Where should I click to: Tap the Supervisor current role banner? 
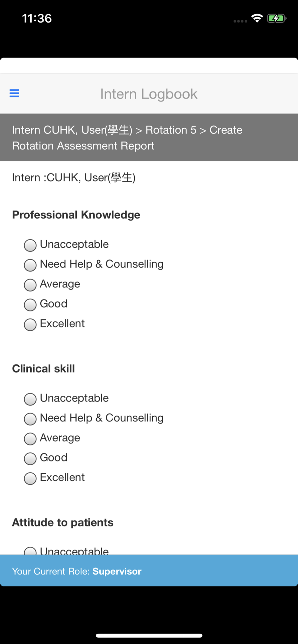[149, 571]
